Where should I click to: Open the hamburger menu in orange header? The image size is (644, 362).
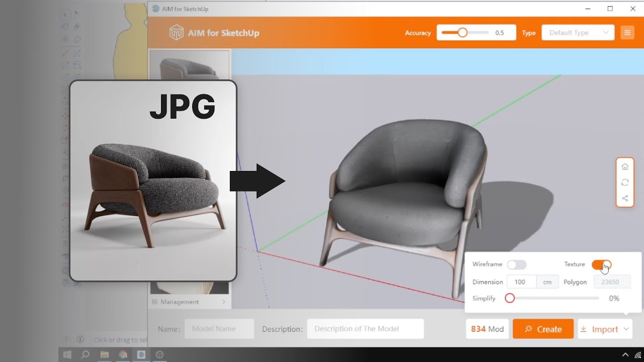coord(627,33)
